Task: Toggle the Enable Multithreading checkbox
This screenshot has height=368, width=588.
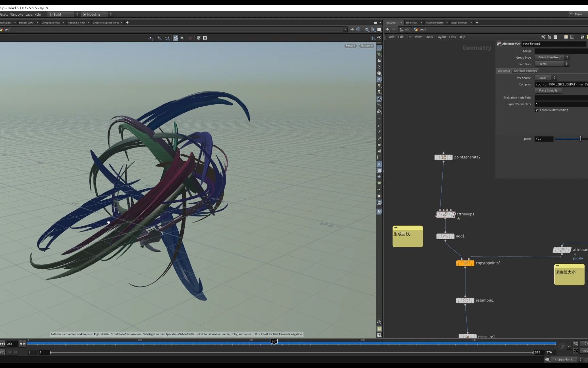Action: point(537,110)
